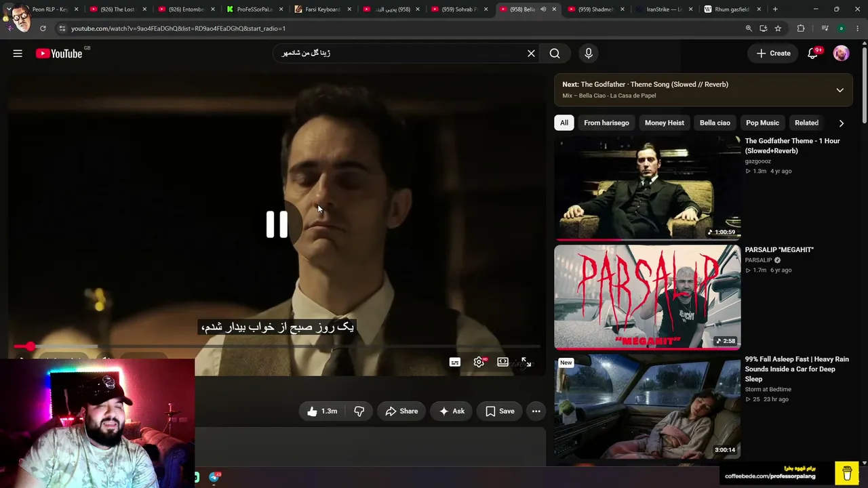Filter by From harisego chip
868x488 pixels.
point(606,123)
